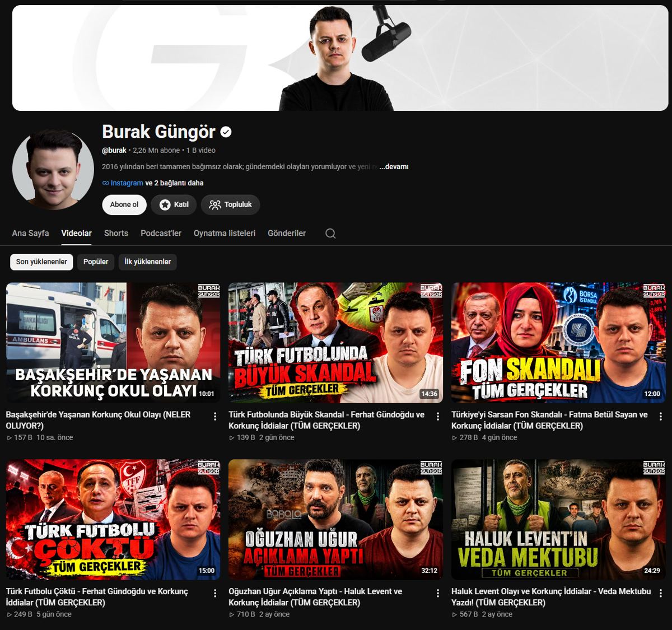
Task: Click the Instagram link icon
Action: click(x=106, y=183)
